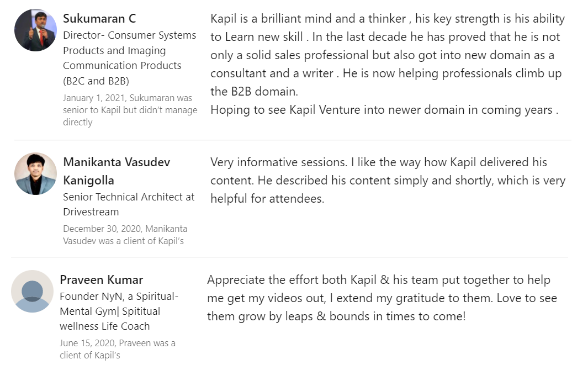This screenshot has width=588, height=370.
Task: Click the divider line above Praveen Kumar's recommendation
Action: (x=289, y=257)
